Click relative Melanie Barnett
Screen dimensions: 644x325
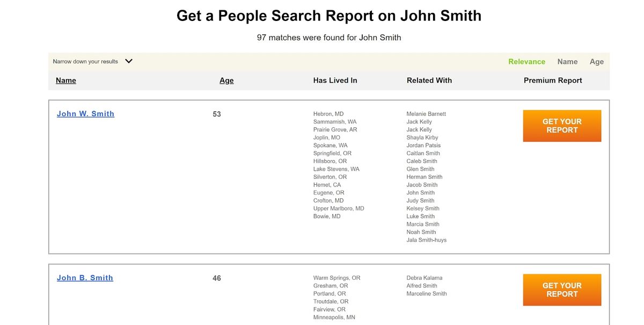(427, 113)
